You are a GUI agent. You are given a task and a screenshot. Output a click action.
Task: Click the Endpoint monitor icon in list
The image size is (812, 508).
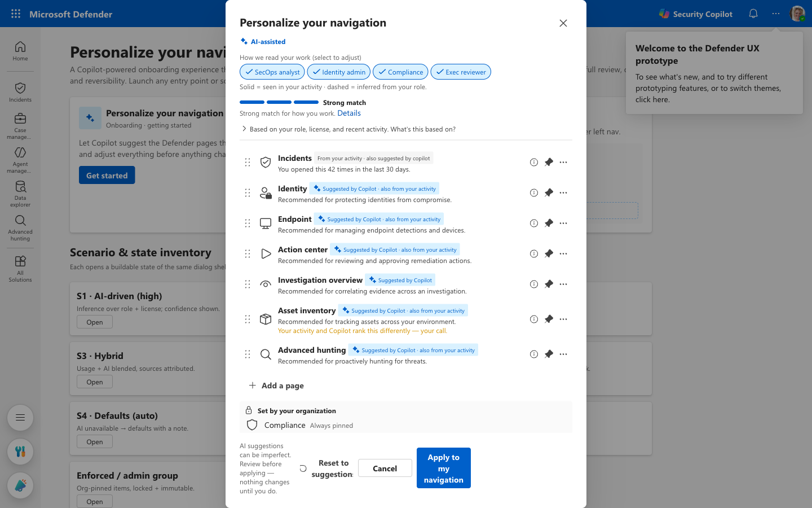click(266, 224)
